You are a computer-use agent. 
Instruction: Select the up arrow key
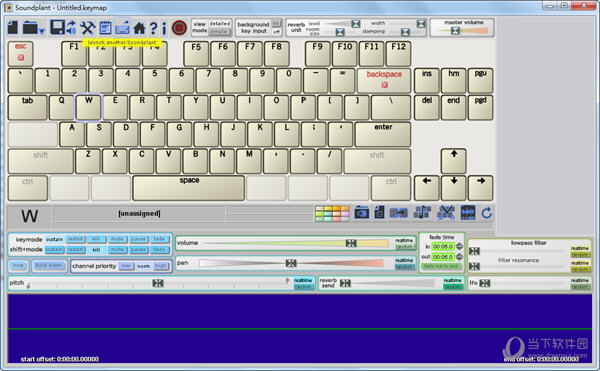[453, 161]
